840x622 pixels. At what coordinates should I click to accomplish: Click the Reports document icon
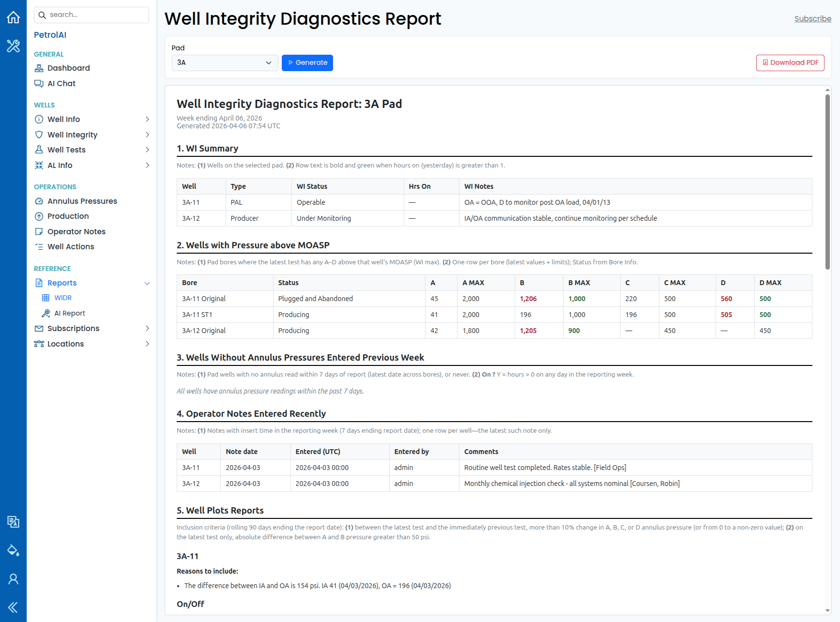click(x=39, y=283)
